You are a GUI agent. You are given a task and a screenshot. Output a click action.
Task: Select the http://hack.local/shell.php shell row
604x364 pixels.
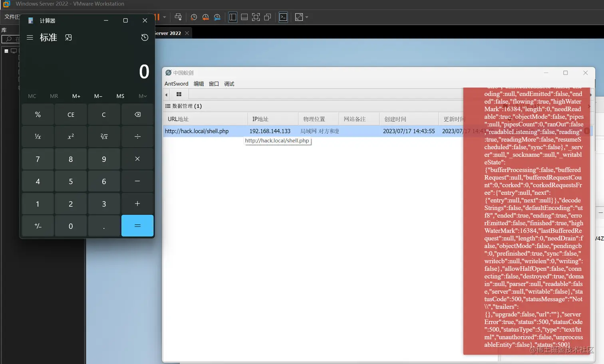[313, 131]
